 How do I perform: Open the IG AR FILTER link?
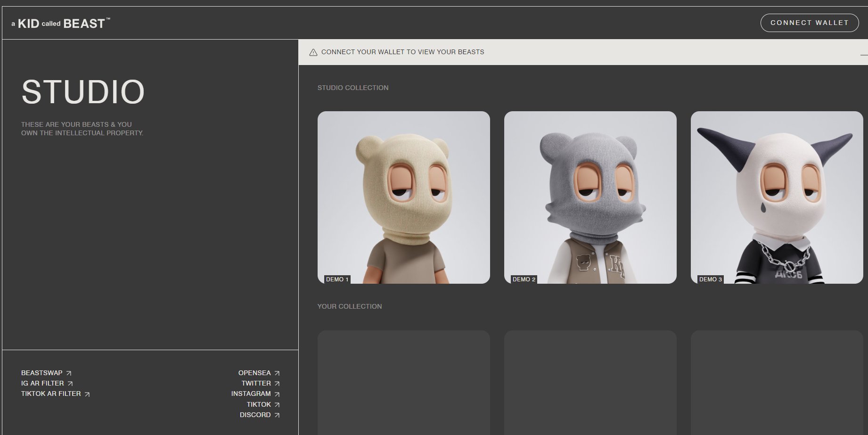click(x=47, y=383)
